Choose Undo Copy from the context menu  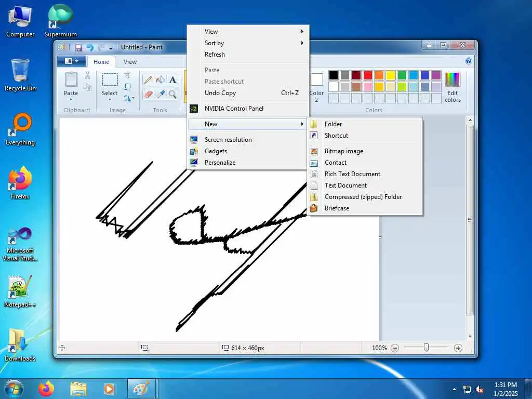248,93
